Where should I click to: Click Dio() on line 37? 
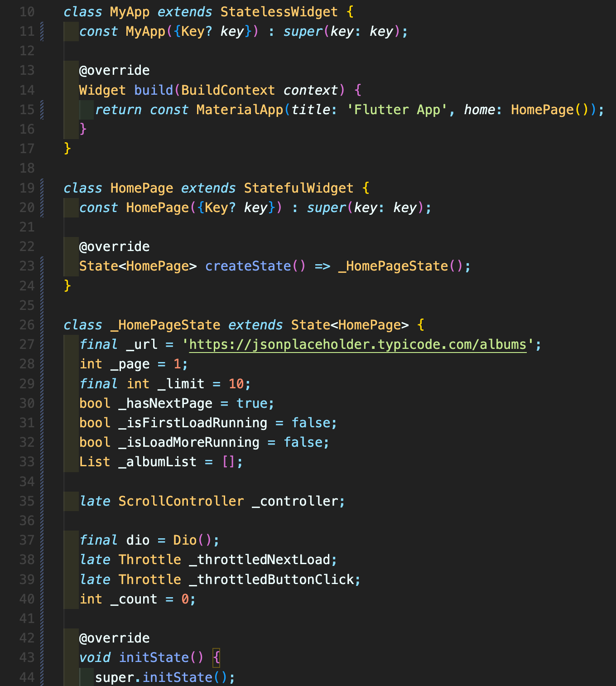tap(192, 540)
